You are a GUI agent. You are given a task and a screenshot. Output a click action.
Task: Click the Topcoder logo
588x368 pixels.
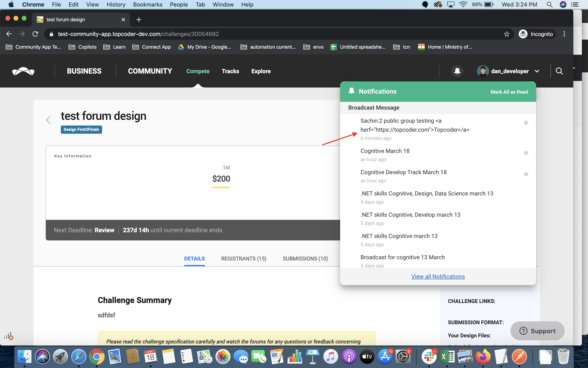click(23, 71)
